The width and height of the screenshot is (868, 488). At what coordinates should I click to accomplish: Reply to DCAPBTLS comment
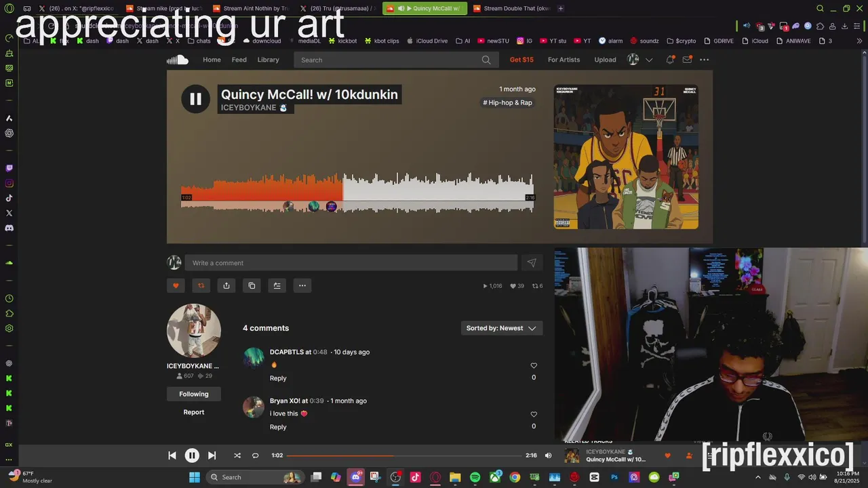[x=278, y=378]
